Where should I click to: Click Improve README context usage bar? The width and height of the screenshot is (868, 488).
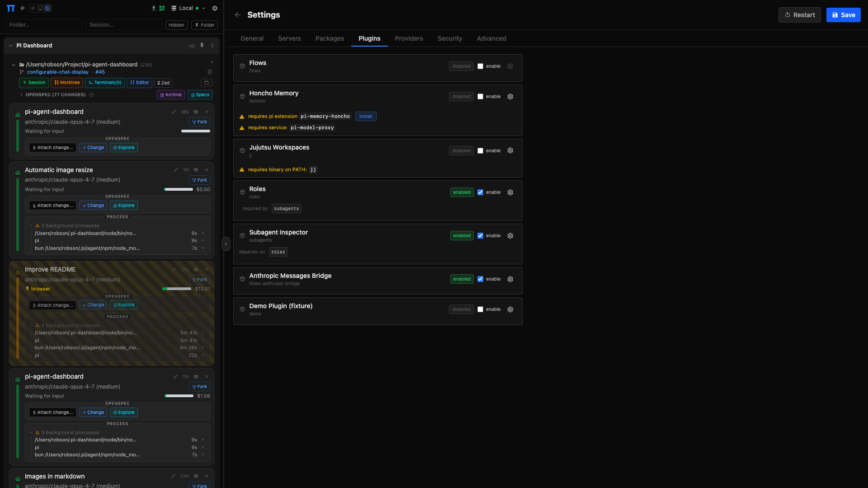(177, 289)
